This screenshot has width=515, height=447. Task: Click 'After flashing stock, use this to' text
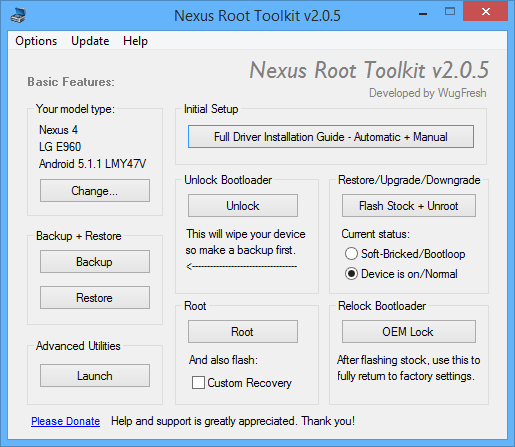409,360
